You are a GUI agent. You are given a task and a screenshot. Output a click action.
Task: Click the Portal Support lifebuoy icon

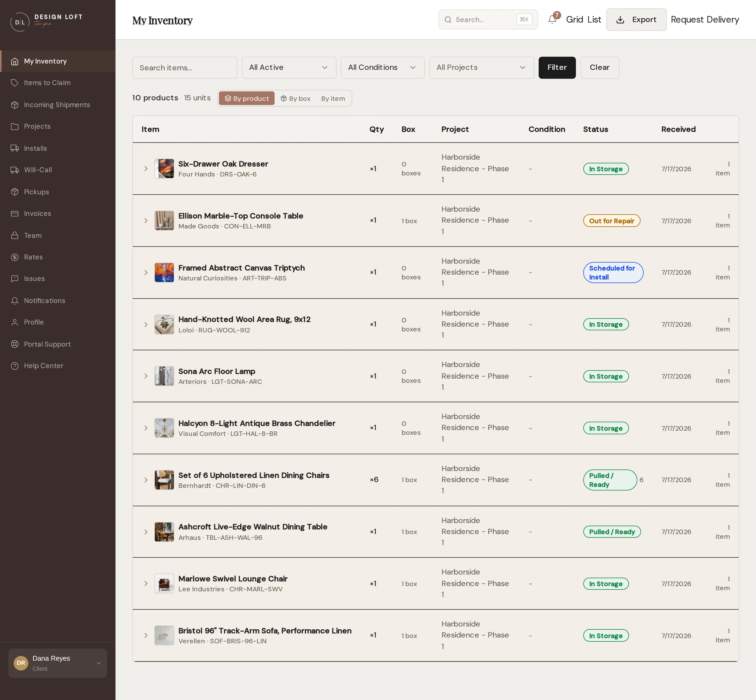click(15, 344)
